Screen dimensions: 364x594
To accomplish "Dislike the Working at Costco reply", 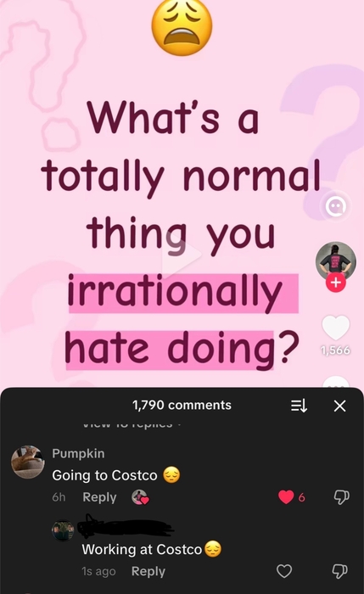I will (339, 571).
